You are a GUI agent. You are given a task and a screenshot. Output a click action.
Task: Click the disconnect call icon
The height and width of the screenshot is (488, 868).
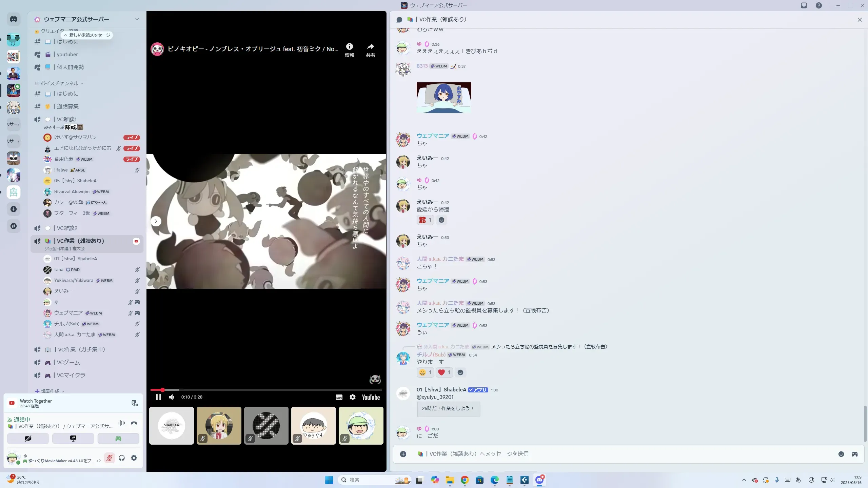tap(134, 423)
